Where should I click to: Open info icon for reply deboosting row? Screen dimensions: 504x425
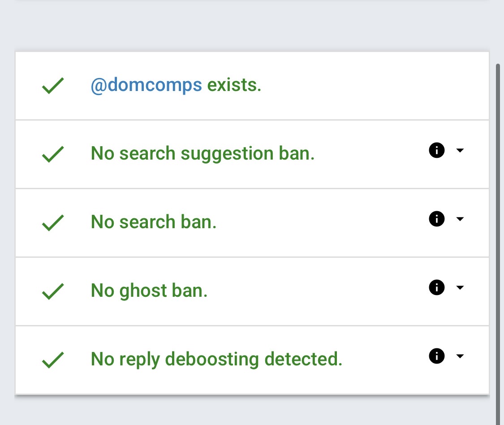coord(436,356)
